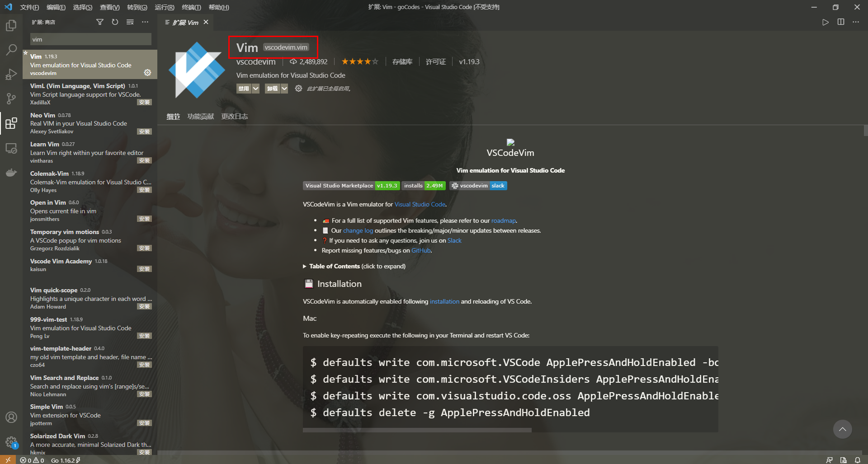Click the gear next to uninstall button
This screenshot has height=464, width=868.
(x=298, y=89)
